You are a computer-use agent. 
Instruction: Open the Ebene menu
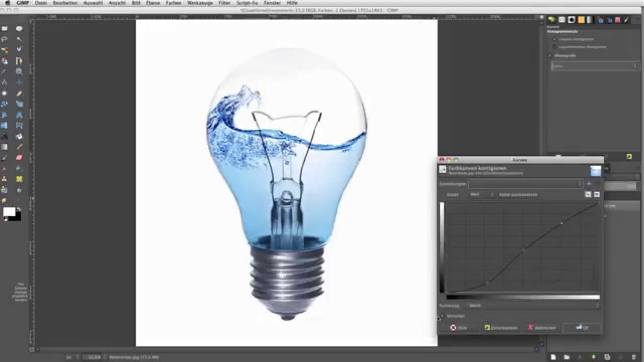153,3
